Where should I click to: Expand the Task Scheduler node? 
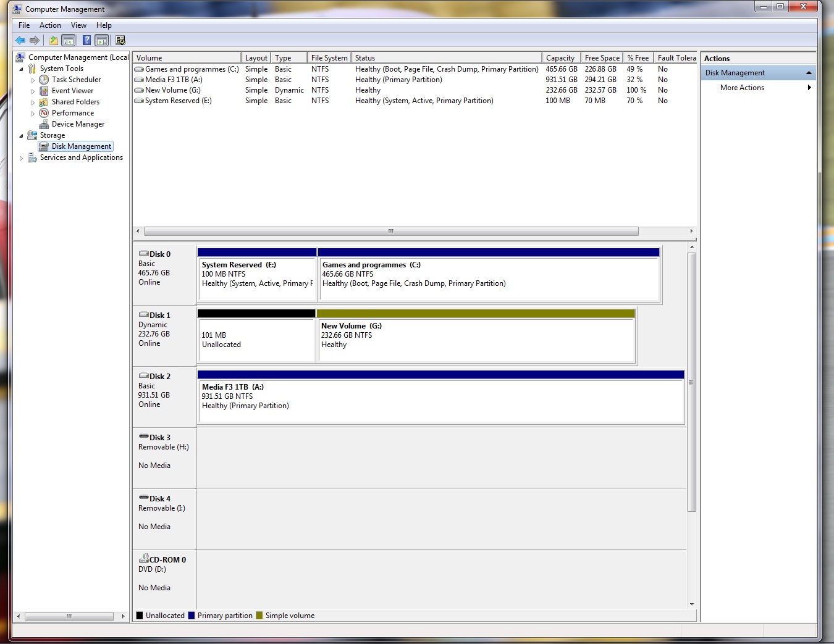[33, 80]
